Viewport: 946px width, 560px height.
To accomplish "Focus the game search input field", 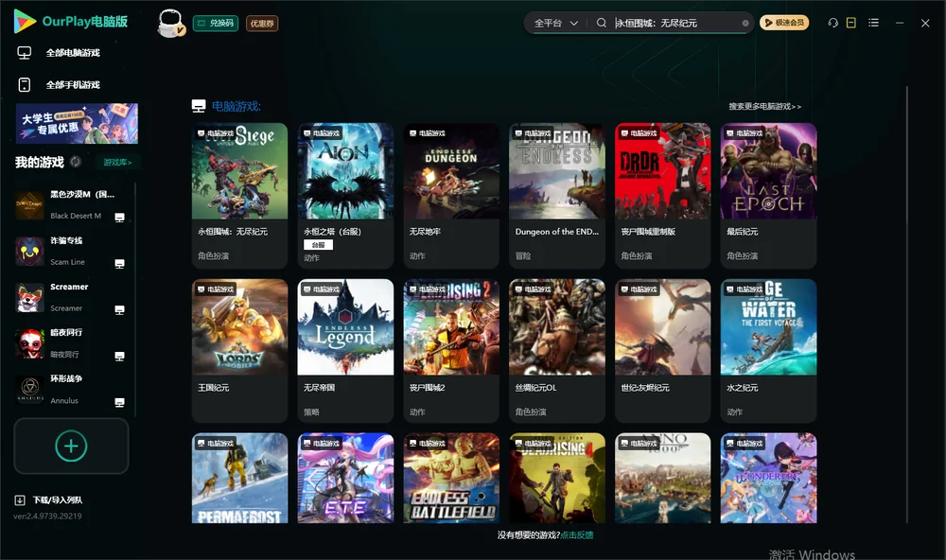I will (675, 23).
